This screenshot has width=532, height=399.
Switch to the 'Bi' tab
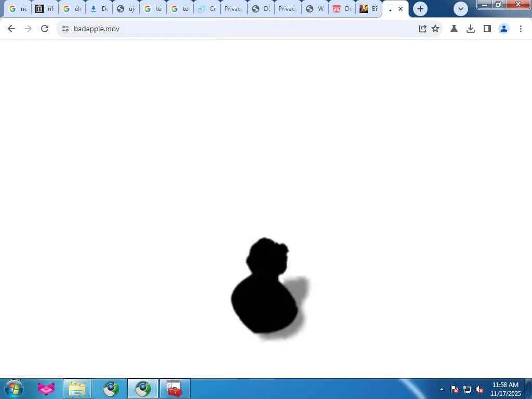[x=369, y=9]
